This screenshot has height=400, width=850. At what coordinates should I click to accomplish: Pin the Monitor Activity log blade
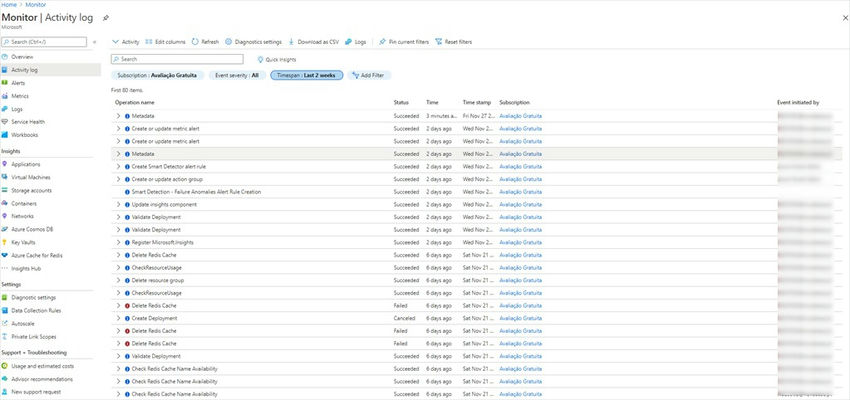pyautogui.click(x=107, y=18)
